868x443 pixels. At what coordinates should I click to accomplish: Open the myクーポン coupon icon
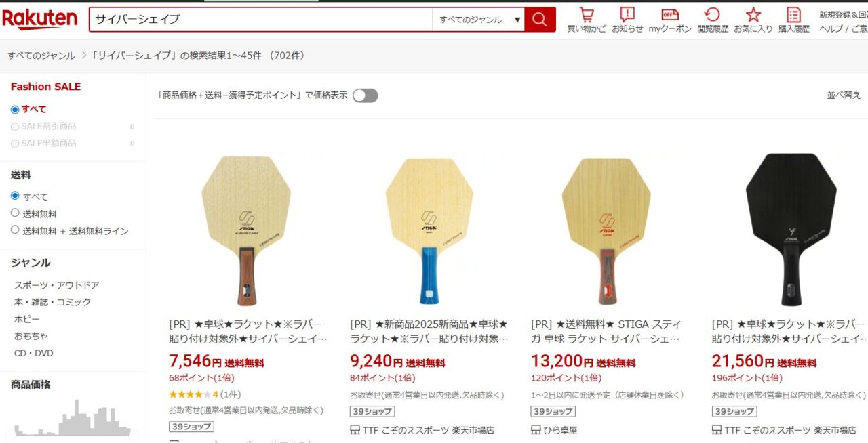[x=670, y=20]
